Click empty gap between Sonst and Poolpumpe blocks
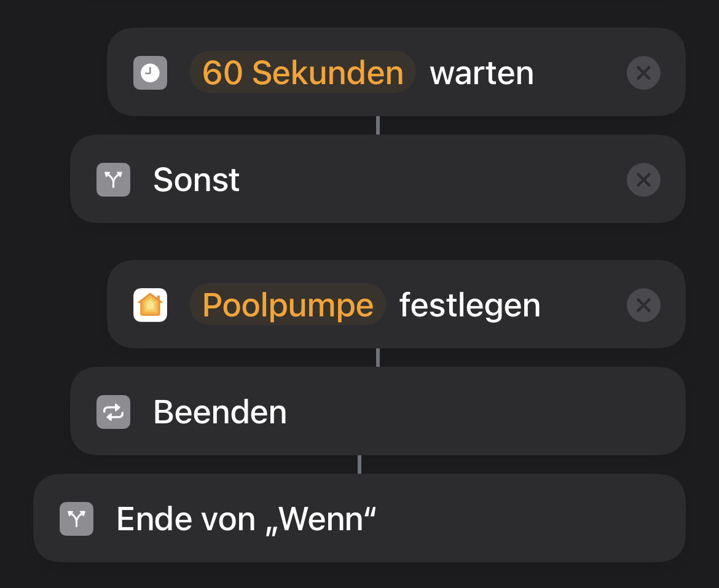The height and width of the screenshot is (588, 719). pos(377,241)
